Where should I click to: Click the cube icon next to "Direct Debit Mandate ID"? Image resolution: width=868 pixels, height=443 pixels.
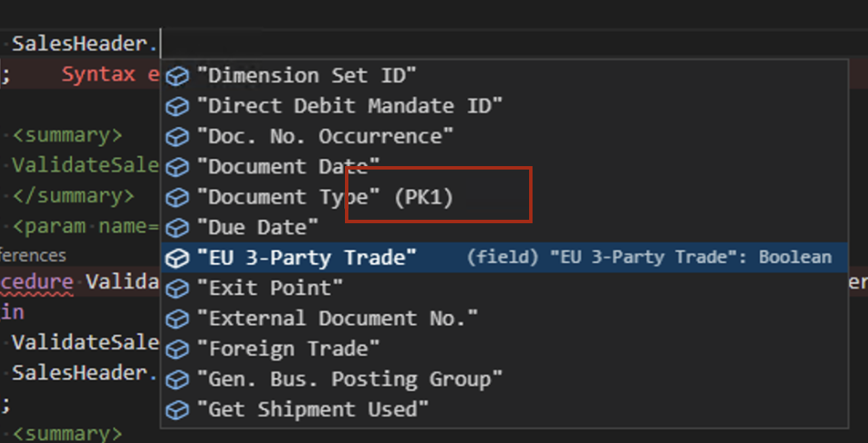pos(177,106)
